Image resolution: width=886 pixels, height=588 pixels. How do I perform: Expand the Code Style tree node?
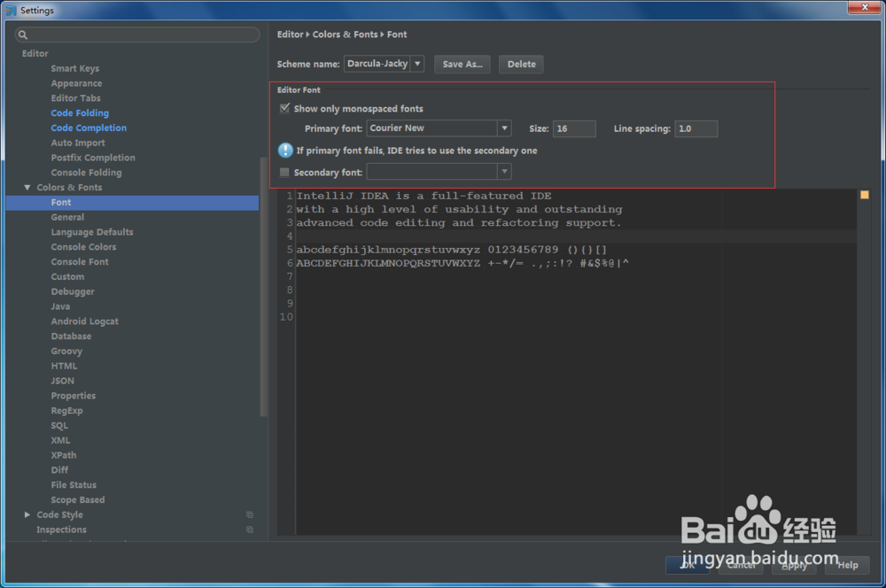27,514
